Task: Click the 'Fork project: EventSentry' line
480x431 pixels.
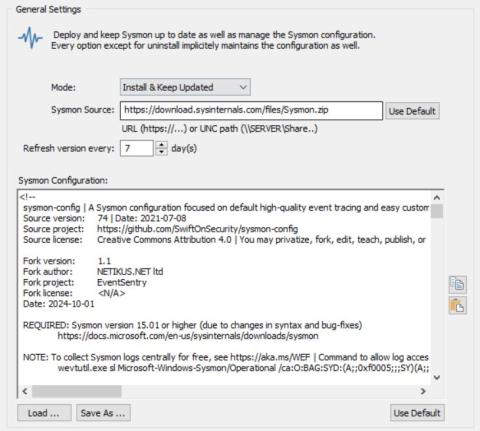Action: [x=85, y=282]
